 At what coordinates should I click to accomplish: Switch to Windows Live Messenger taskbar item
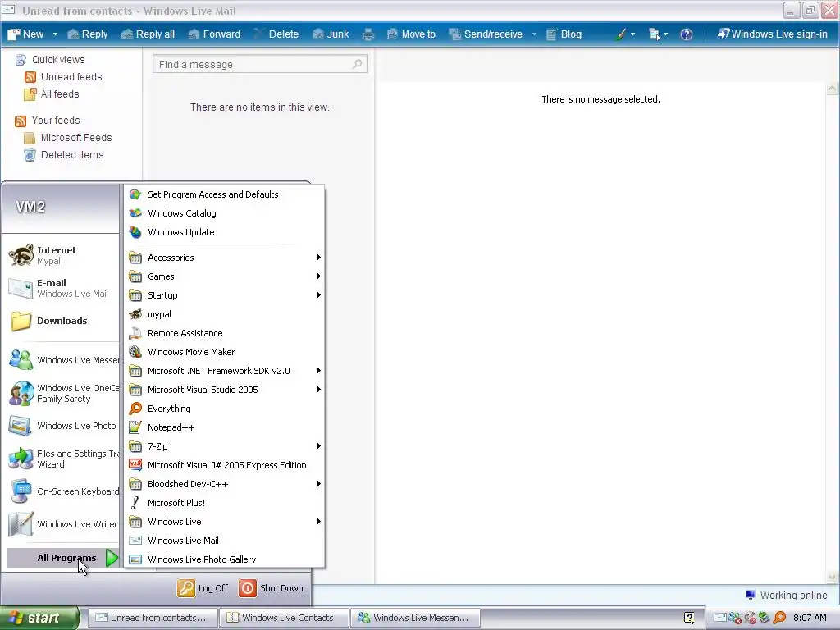click(415, 618)
